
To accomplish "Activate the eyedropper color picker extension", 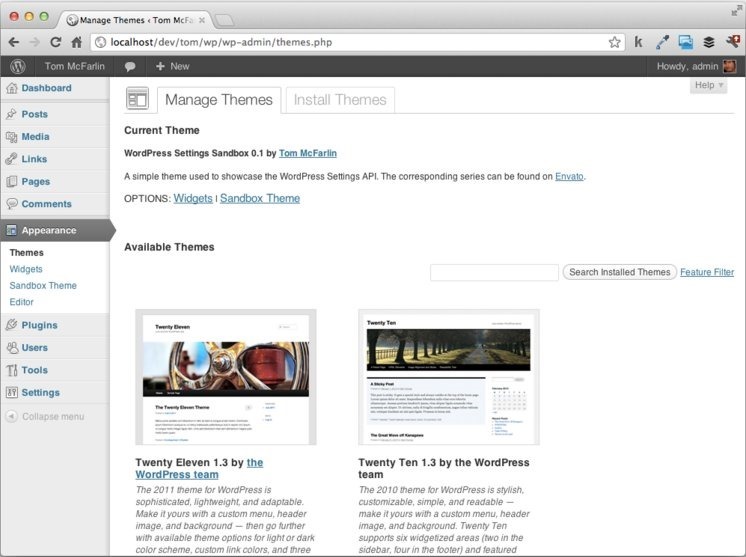I will tap(662, 42).
